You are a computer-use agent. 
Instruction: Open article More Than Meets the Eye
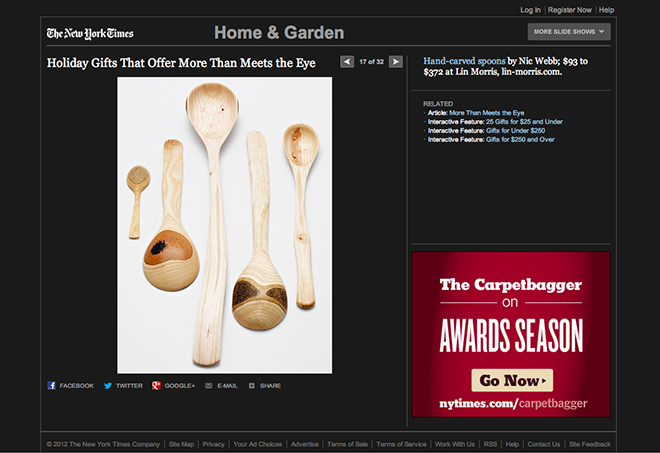pyautogui.click(x=487, y=113)
